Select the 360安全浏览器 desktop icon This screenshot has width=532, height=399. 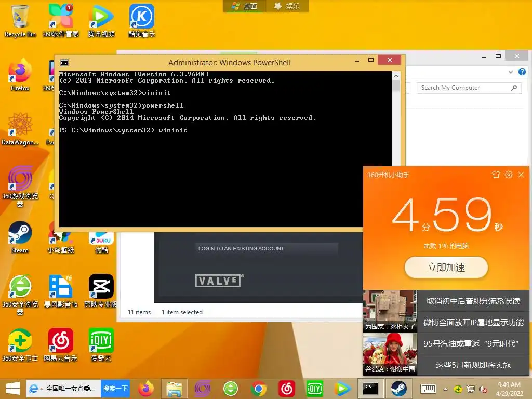click(x=20, y=295)
